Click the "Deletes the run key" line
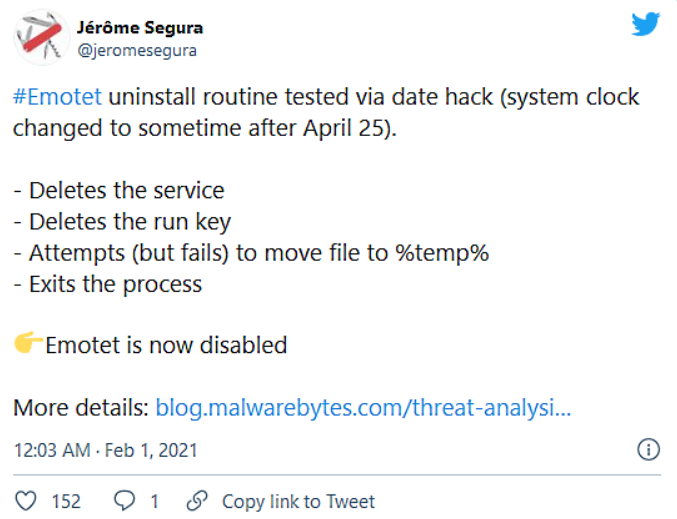This screenshot has width=677, height=519. (x=119, y=221)
